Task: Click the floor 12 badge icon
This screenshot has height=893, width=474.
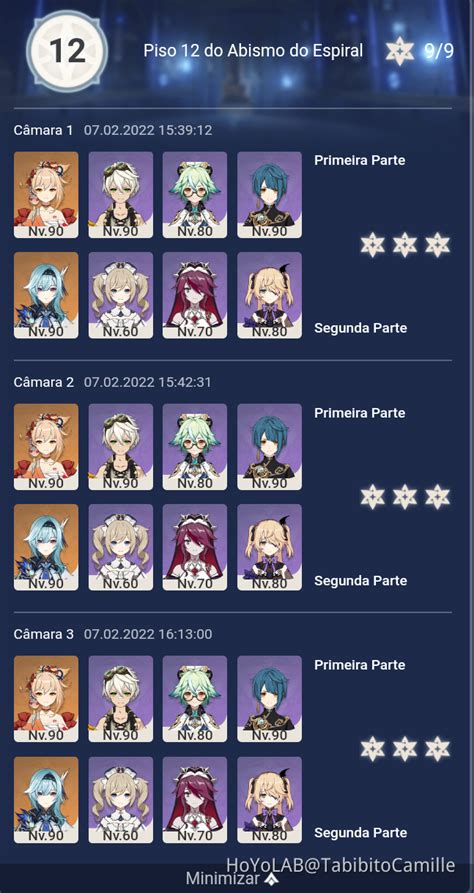Action: (67, 51)
